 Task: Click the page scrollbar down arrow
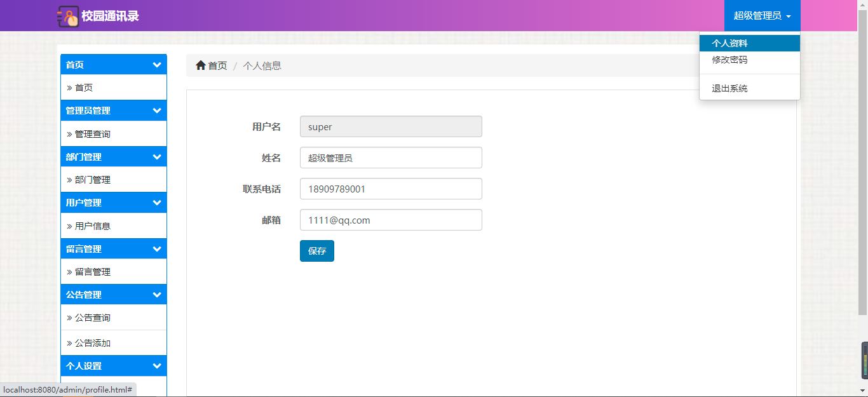pyautogui.click(x=863, y=391)
